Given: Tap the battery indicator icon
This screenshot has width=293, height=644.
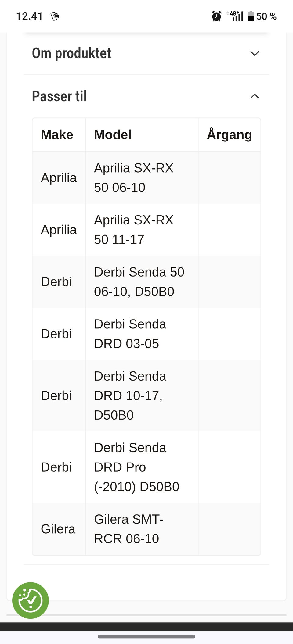Looking at the screenshot, I should (x=251, y=16).
